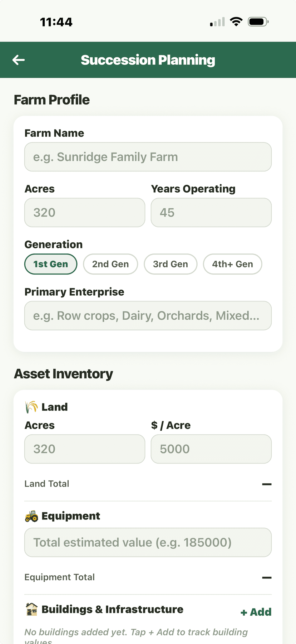
Task: Click the tractor icon beside Equipment
Action: coord(32,516)
